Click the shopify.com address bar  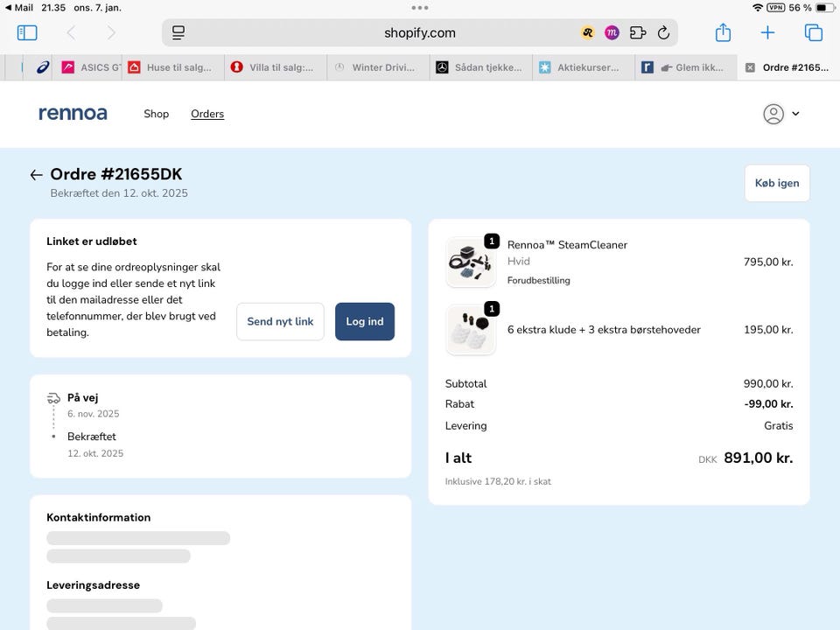pos(419,32)
